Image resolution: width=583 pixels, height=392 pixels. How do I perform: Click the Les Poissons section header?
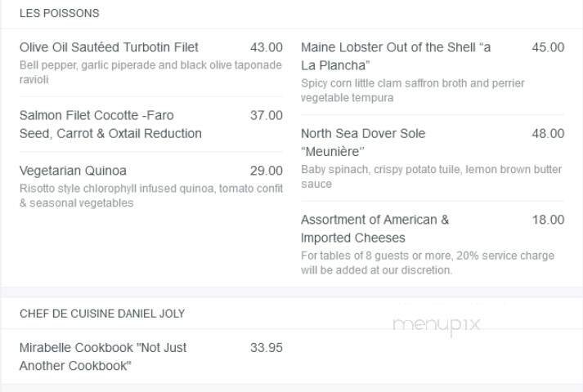click(x=59, y=13)
